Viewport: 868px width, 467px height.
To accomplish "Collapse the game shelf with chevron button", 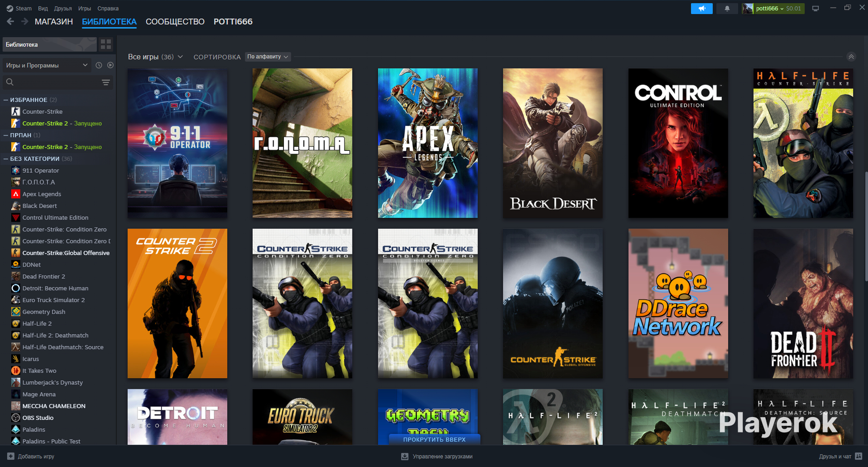I will coord(851,57).
